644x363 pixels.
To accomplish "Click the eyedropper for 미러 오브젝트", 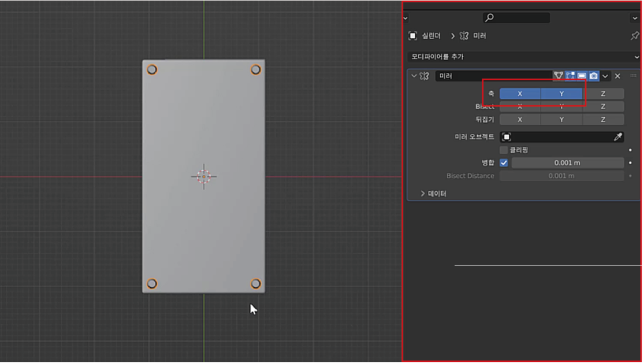I will (x=617, y=137).
